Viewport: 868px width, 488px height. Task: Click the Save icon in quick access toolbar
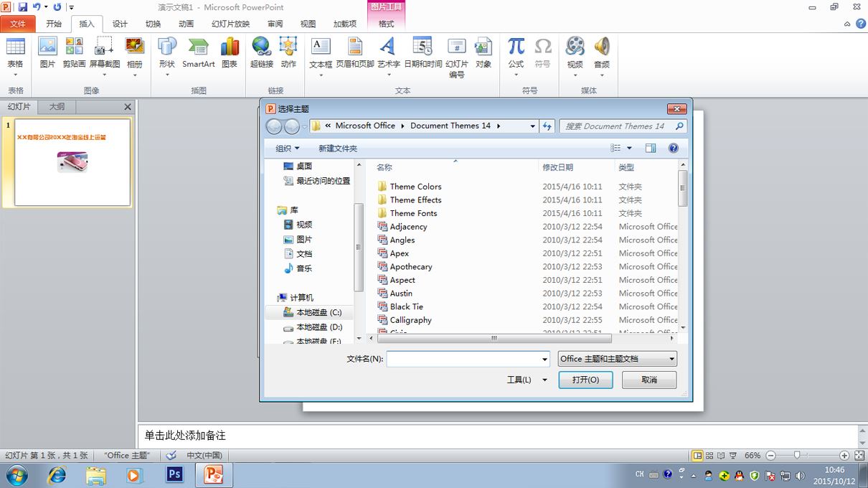click(22, 7)
